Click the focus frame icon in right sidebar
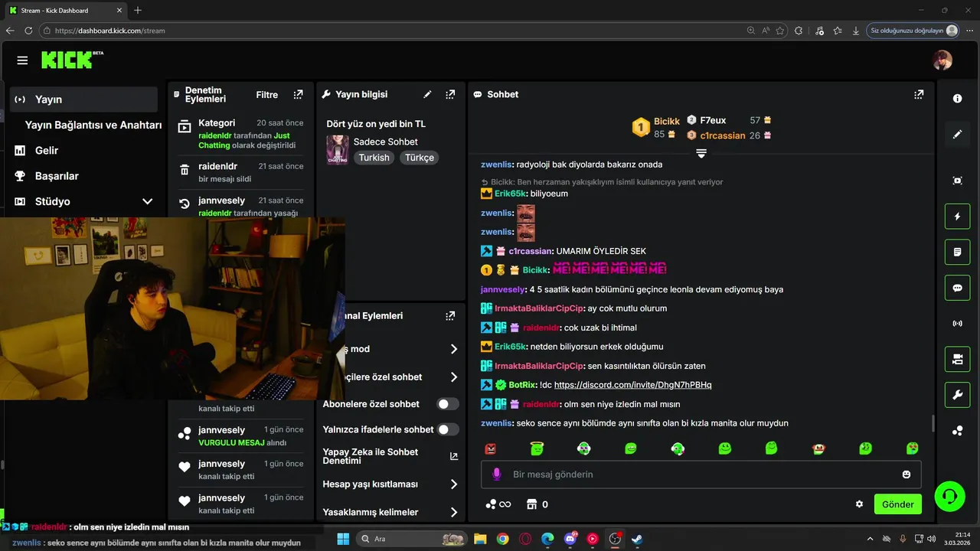The height and width of the screenshot is (551, 980). 957,181
